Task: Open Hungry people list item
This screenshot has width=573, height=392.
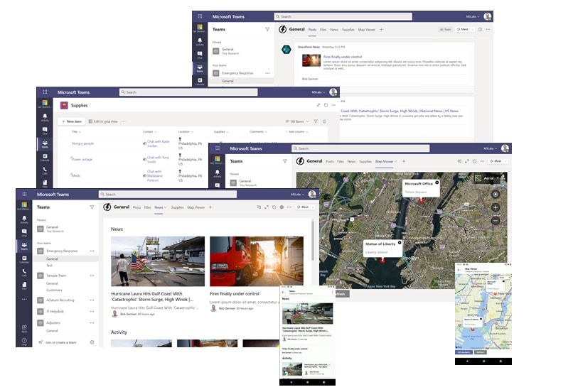Action: click(82, 143)
